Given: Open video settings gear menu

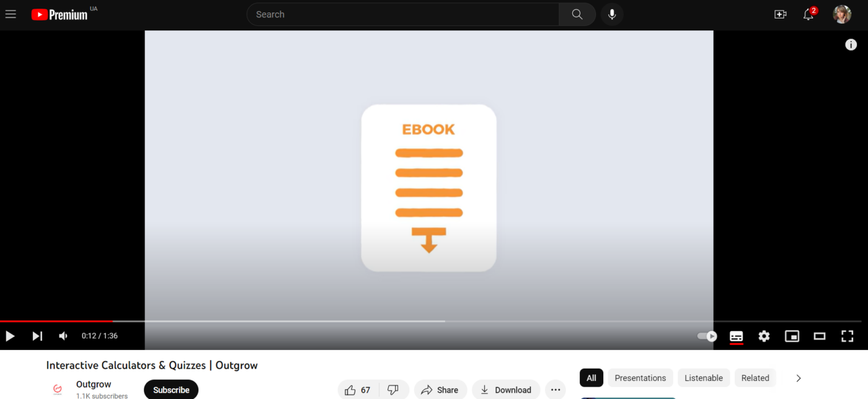Looking at the screenshot, I should point(764,336).
